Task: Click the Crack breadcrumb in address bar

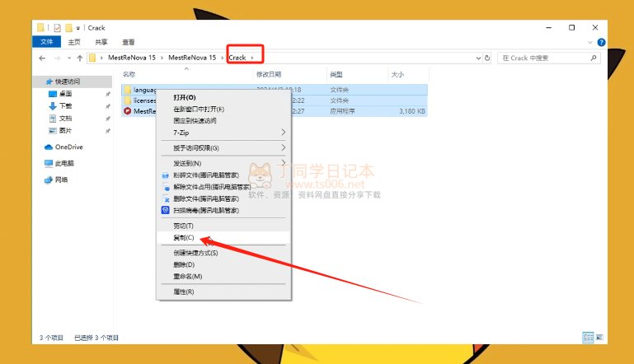Action: tap(237, 58)
